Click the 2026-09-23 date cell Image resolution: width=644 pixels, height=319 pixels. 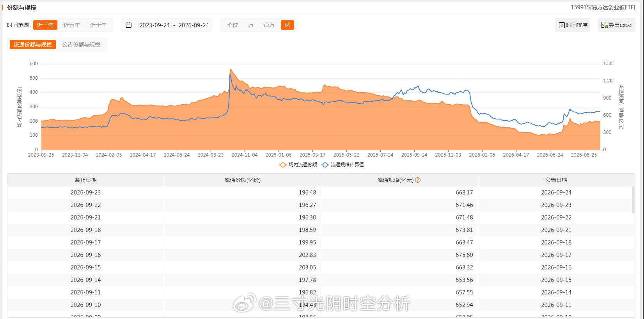coord(86,192)
